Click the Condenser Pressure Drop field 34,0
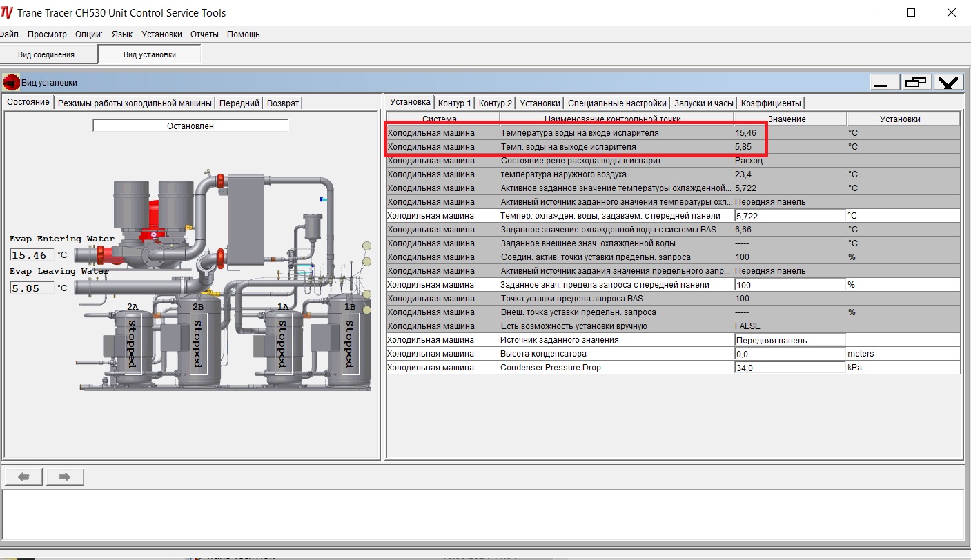The width and height of the screenshot is (971, 560). (x=790, y=368)
